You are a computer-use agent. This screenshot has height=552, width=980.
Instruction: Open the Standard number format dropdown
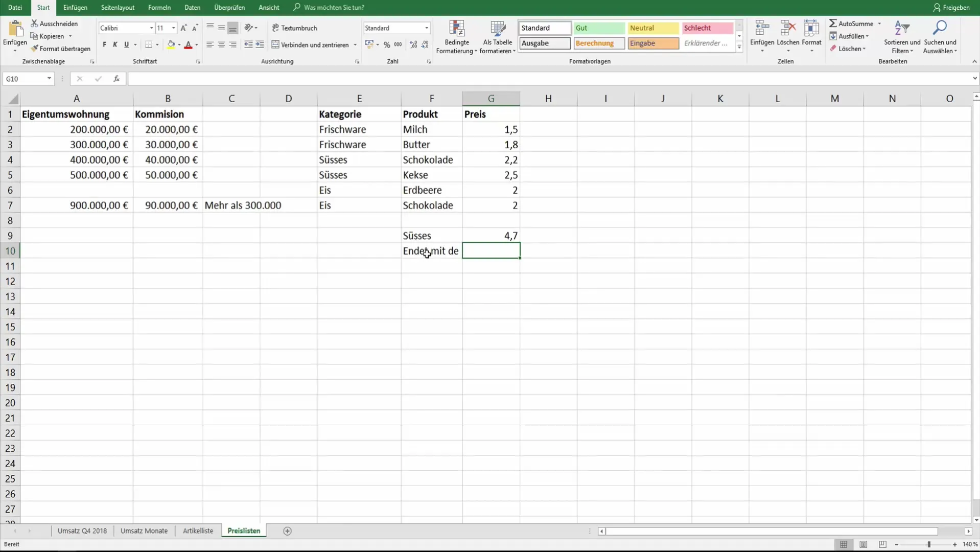tap(426, 28)
